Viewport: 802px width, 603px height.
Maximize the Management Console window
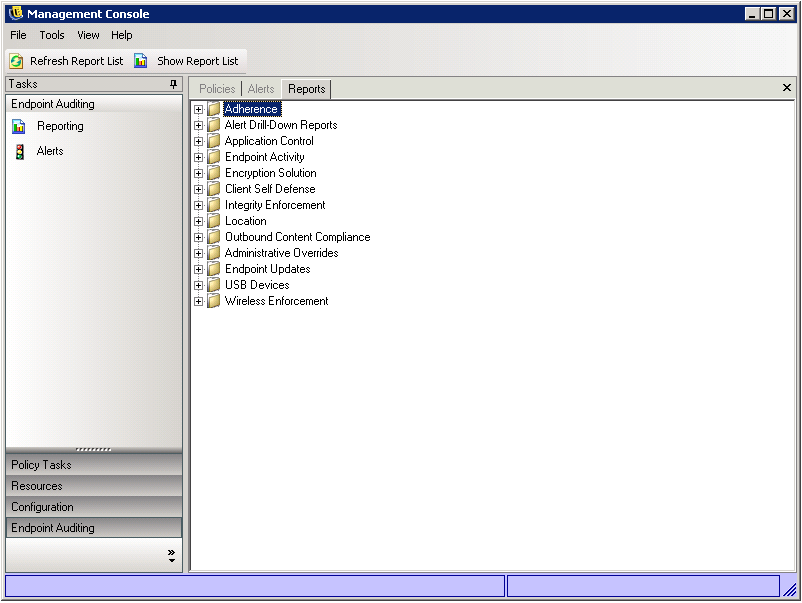tap(769, 14)
